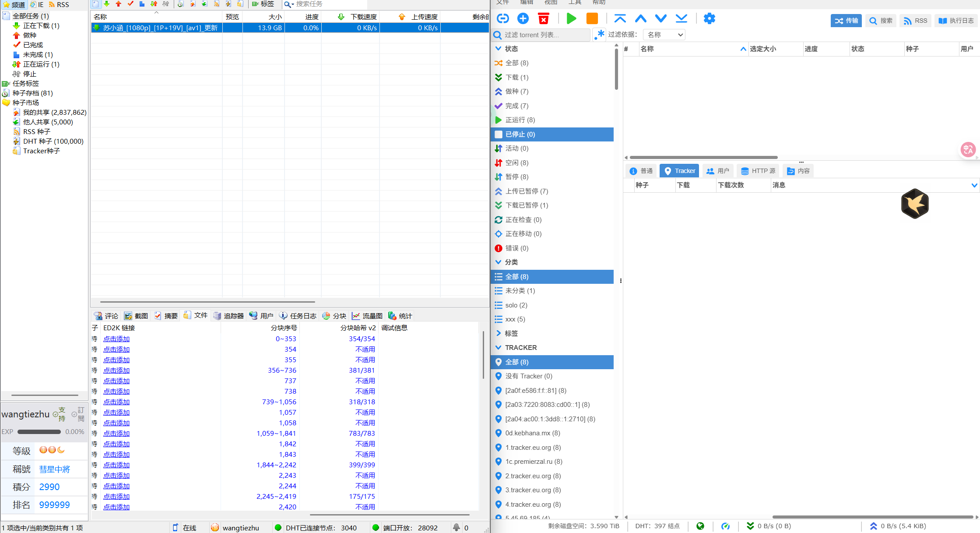The height and width of the screenshot is (533, 980).
Task: Open the HTTP 源 tab
Action: [758, 171]
